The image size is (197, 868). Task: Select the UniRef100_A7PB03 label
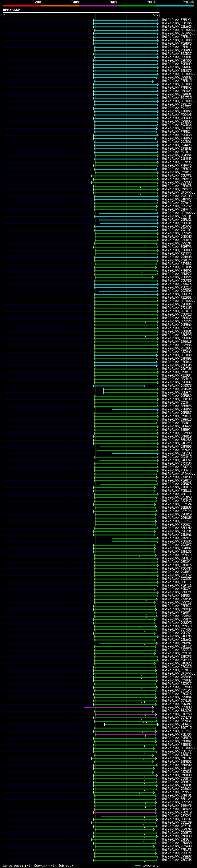coord(176,138)
